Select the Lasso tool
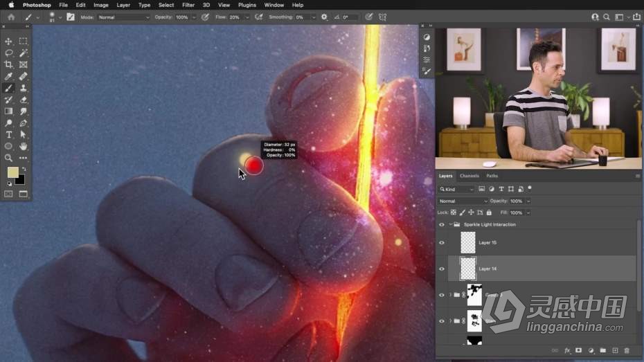 tap(8, 53)
